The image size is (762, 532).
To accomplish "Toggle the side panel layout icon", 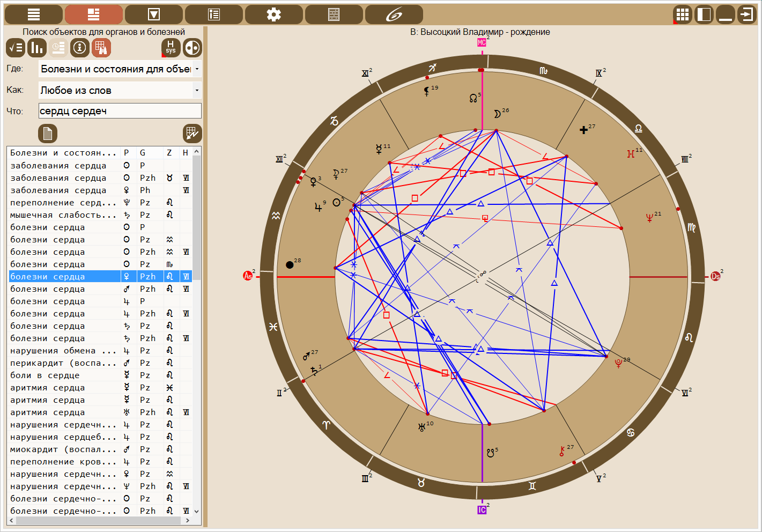I will pyautogui.click(x=704, y=14).
